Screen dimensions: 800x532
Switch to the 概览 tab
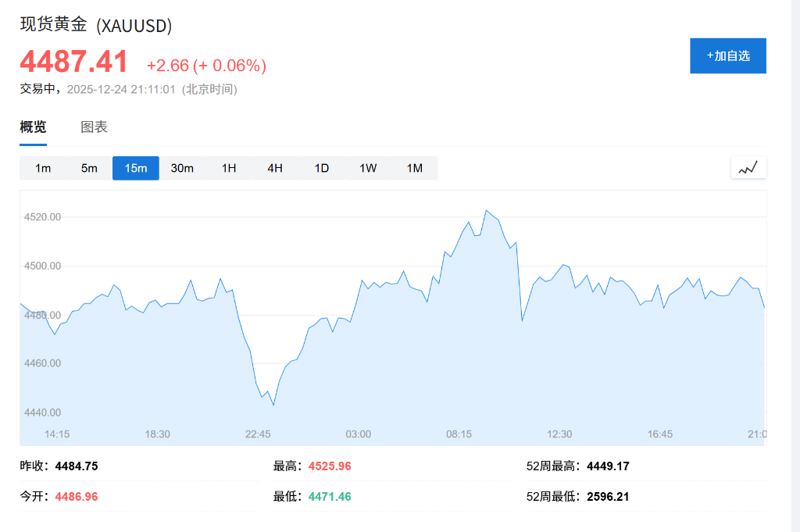pyautogui.click(x=31, y=127)
